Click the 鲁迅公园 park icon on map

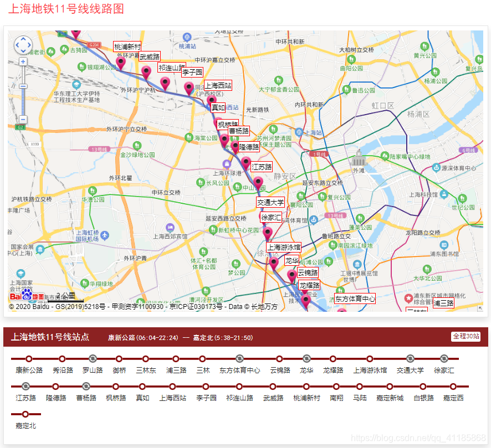(x=346, y=90)
